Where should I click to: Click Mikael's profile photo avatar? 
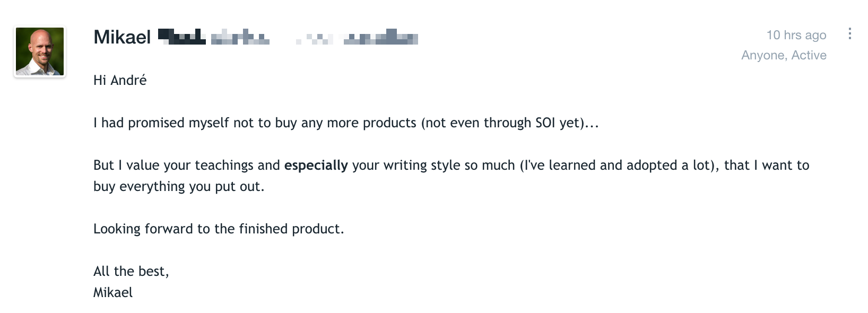(40, 51)
